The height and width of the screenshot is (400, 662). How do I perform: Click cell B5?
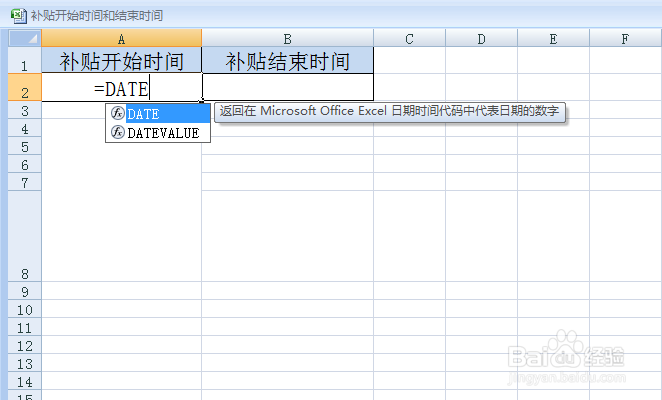288,146
